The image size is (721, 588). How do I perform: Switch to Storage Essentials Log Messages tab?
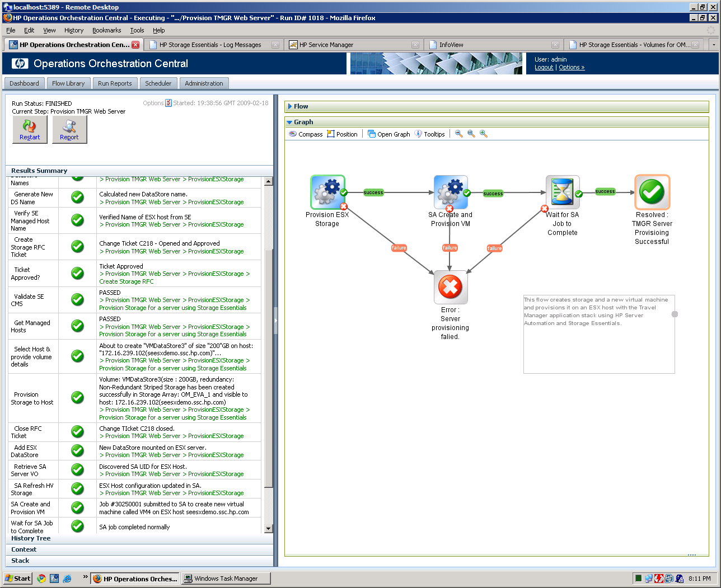pyautogui.click(x=213, y=45)
